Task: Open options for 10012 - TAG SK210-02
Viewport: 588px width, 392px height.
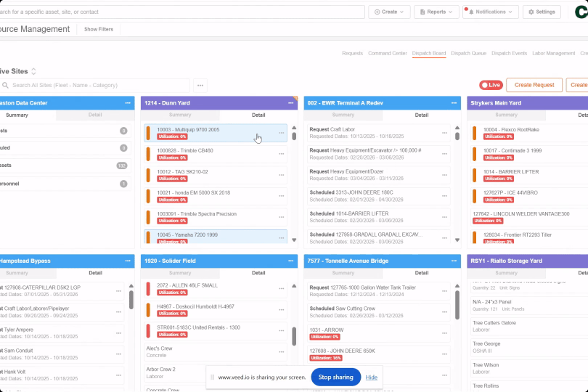Action: click(x=281, y=175)
